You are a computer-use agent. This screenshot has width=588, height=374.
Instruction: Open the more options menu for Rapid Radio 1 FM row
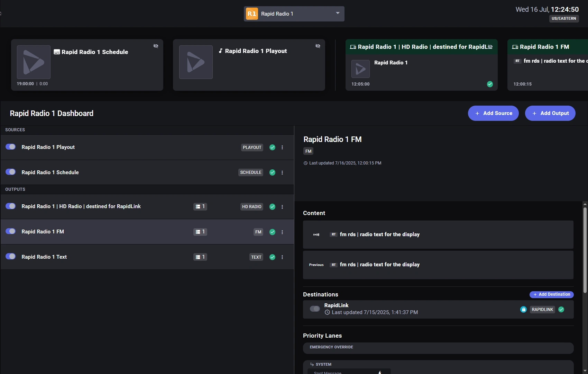(x=282, y=232)
